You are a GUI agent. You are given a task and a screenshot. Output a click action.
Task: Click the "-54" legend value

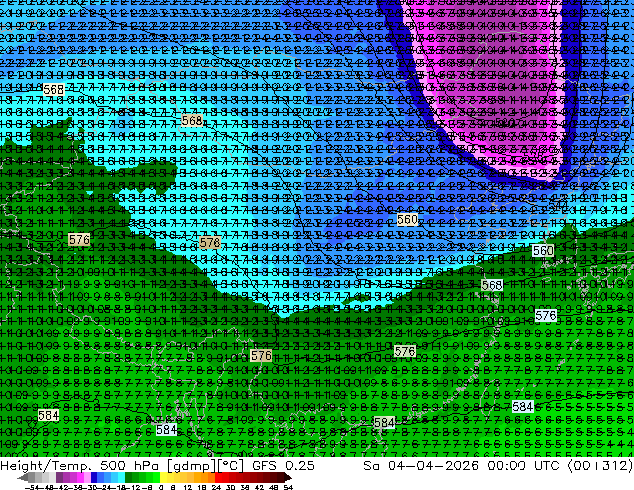(x=32, y=487)
